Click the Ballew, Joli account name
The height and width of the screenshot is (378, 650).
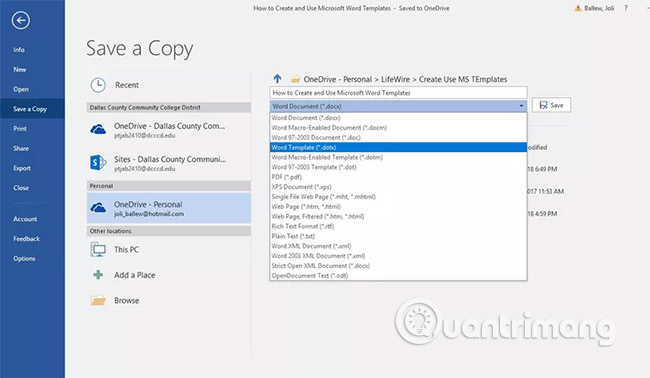click(x=599, y=8)
